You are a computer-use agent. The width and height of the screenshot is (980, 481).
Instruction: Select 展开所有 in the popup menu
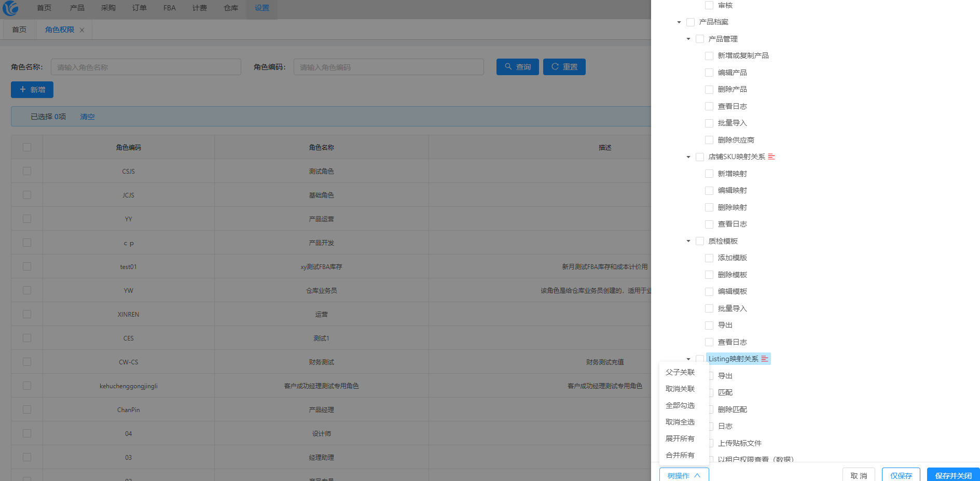(680, 438)
